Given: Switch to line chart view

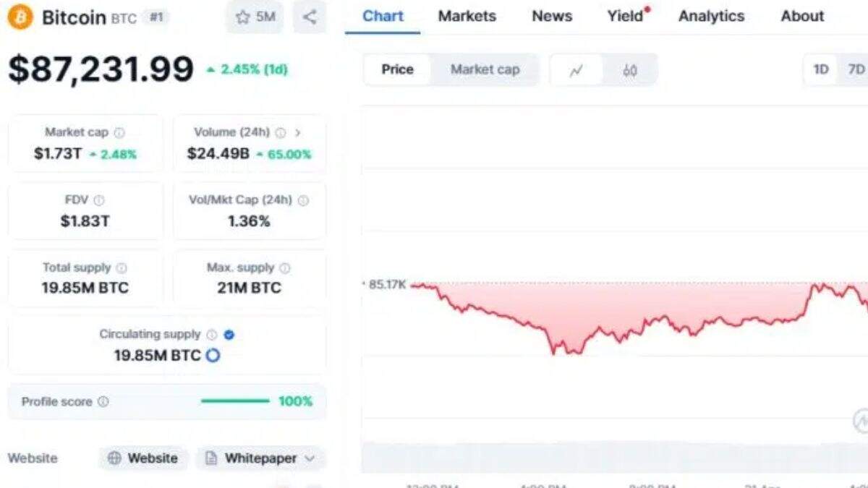Looking at the screenshot, I should tap(576, 70).
